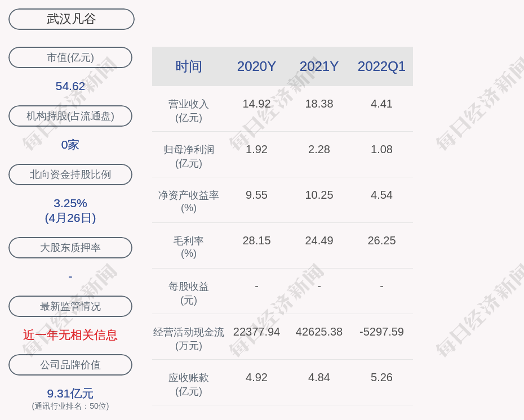Click gross margin value 26.25

click(381, 240)
